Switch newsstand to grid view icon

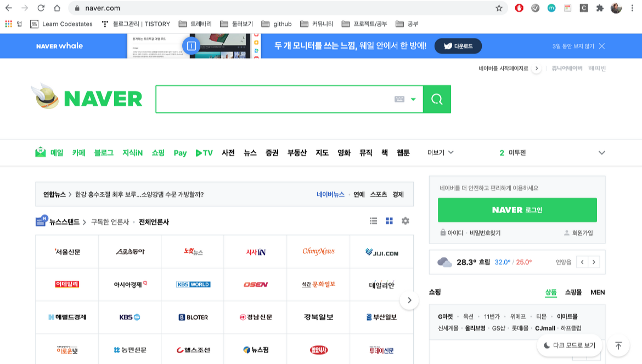389,221
